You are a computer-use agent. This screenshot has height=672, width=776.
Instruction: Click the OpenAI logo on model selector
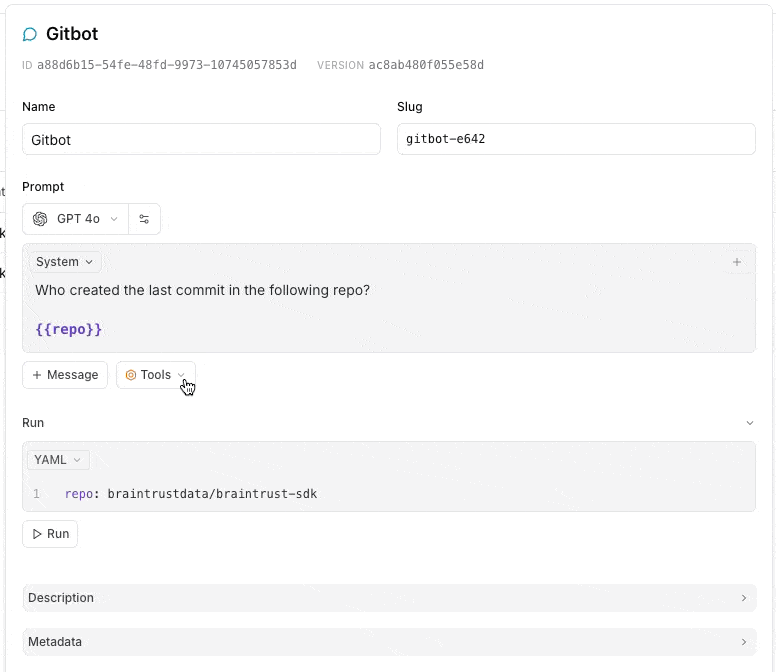tap(40, 219)
